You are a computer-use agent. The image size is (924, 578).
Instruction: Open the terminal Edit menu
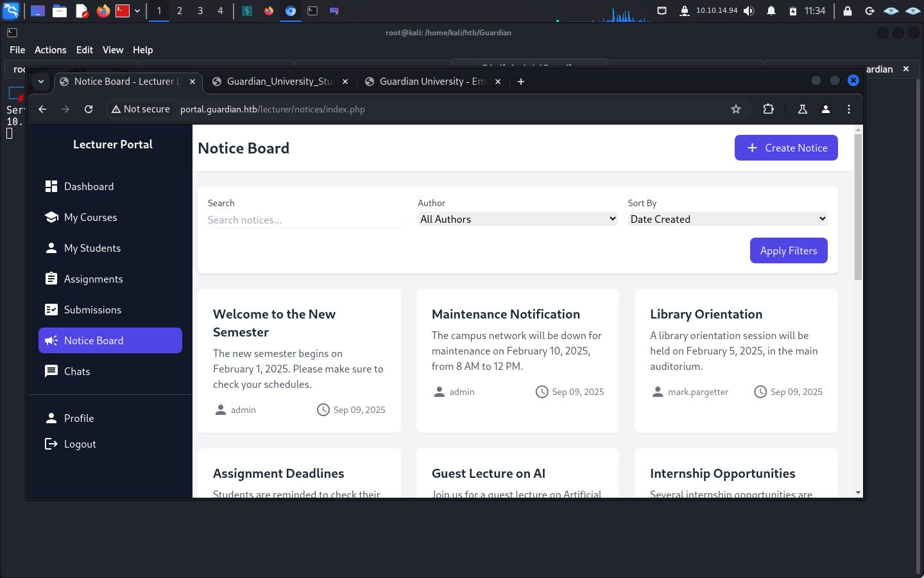click(85, 50)
